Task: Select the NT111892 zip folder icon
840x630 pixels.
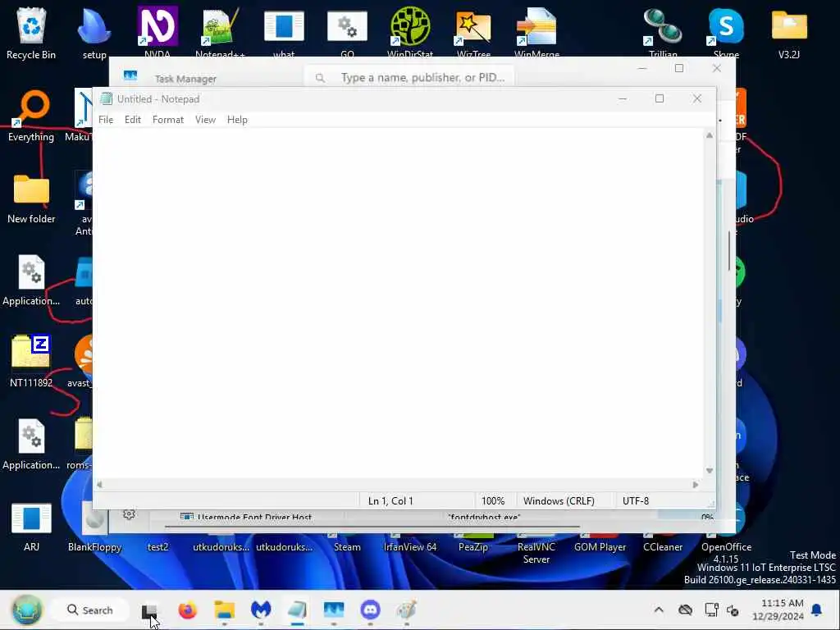Action: coord(31,362)
